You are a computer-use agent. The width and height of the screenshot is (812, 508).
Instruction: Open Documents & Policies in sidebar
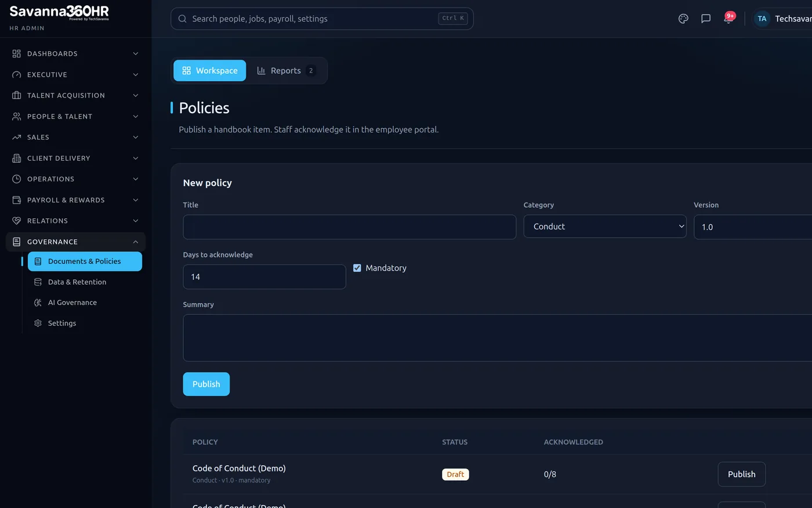point(85,261)
